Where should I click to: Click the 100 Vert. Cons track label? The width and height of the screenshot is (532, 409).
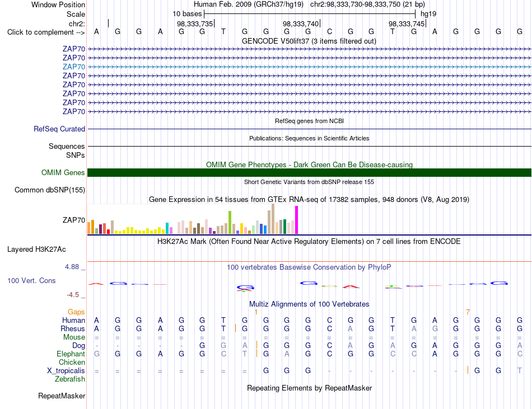click(x=31, y=280)
